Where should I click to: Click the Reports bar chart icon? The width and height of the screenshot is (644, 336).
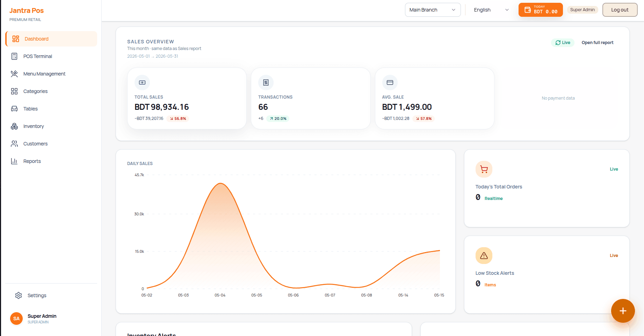tap(14, 161)
